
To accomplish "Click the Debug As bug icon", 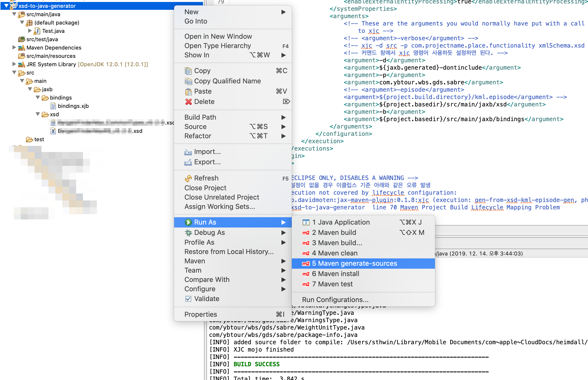I will (188, 233).
